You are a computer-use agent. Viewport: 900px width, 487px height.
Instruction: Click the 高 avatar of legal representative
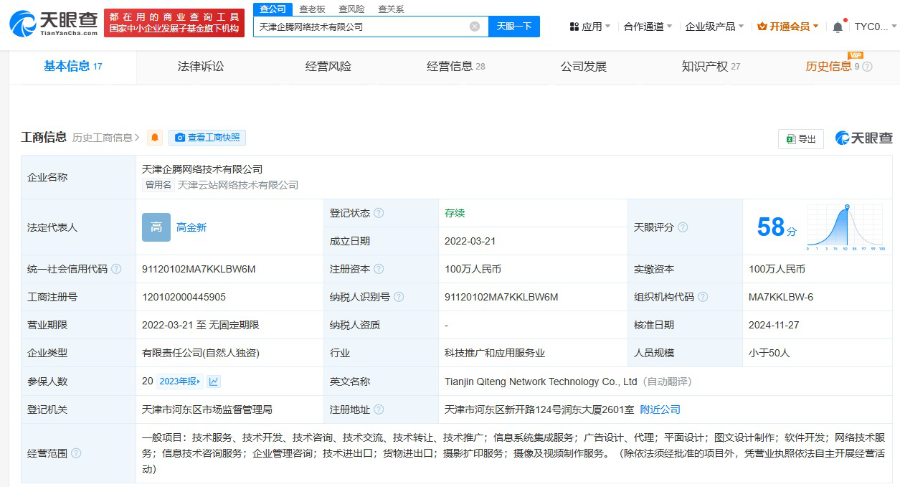156,227
